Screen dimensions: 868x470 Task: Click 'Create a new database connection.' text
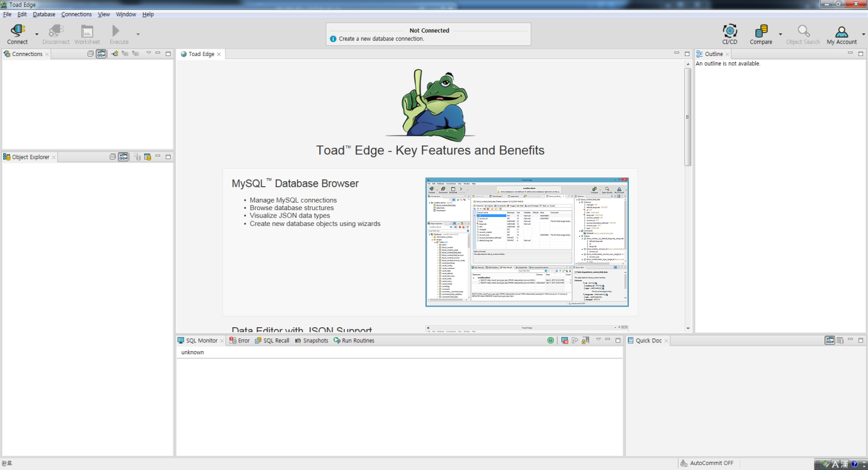pyautogui.click(x=381, y=39)
